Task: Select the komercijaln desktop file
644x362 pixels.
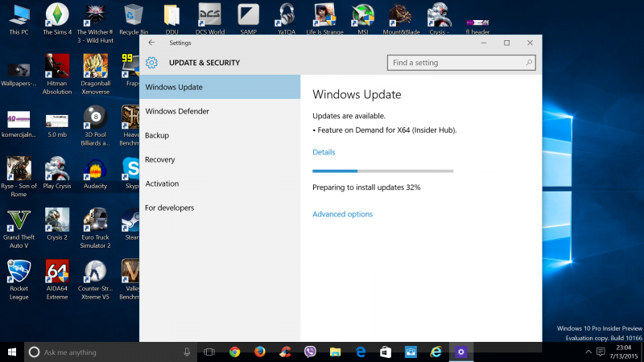Action: 19,124
